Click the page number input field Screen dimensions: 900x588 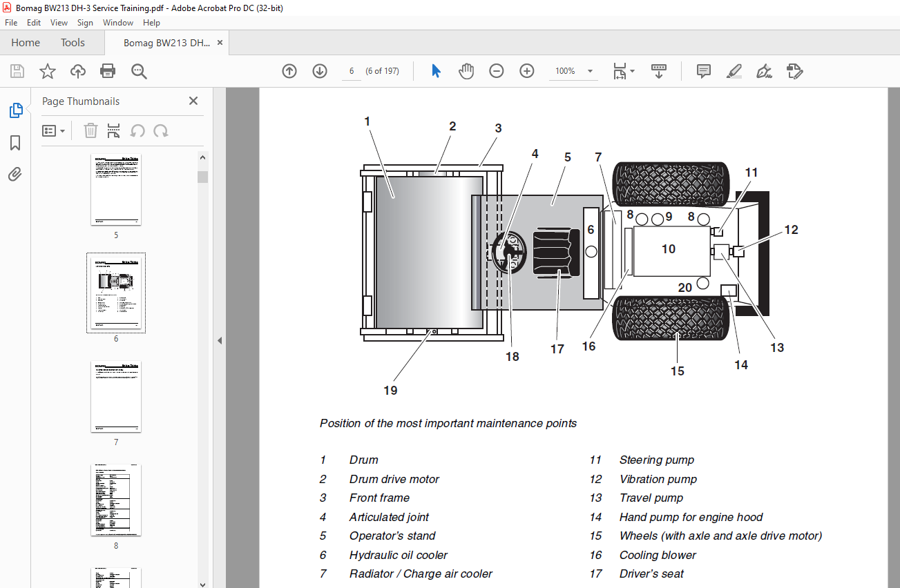(352, 71)
